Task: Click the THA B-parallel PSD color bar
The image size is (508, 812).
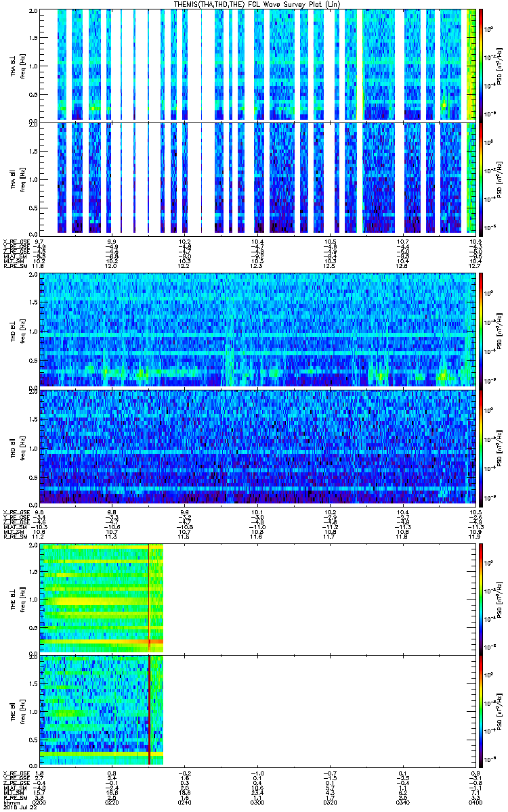Action: point(482,178)
